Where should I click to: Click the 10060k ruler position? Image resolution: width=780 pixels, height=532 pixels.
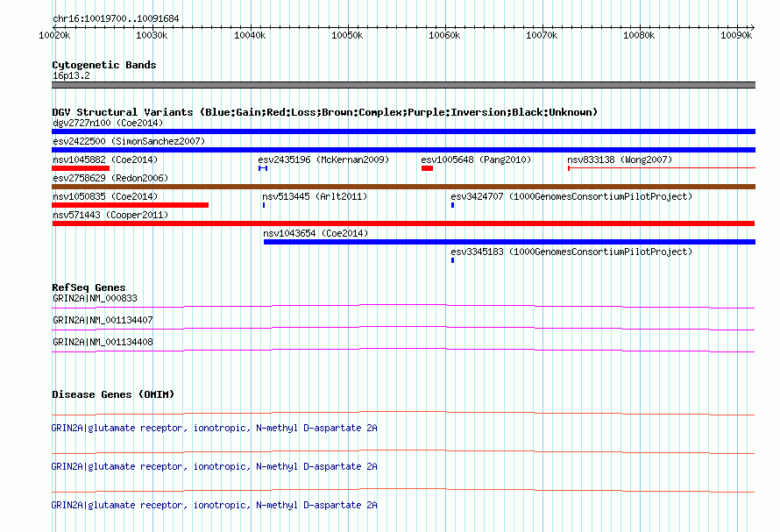click(444, 35)
